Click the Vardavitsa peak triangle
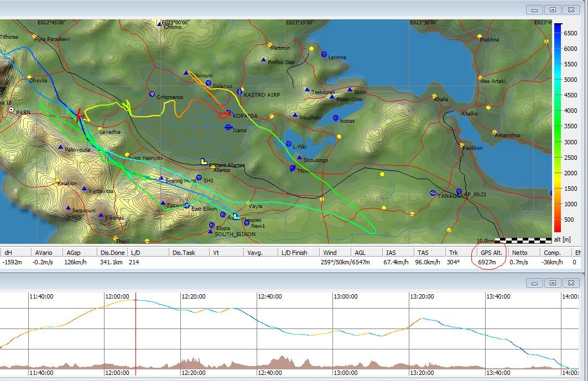The width and height of the screenshot is (588, 381). [84, 189]
